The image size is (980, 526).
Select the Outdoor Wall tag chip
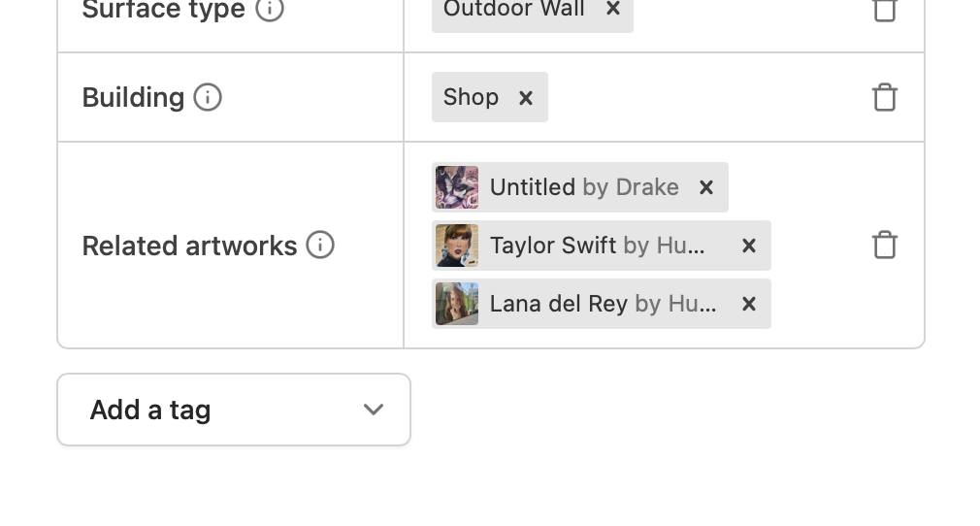pyautogui.click(x=513, y=10)
